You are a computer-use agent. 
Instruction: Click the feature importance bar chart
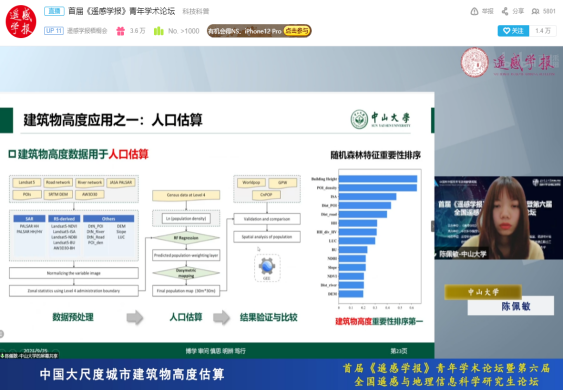pyautogui.click(x=367, y=239)
